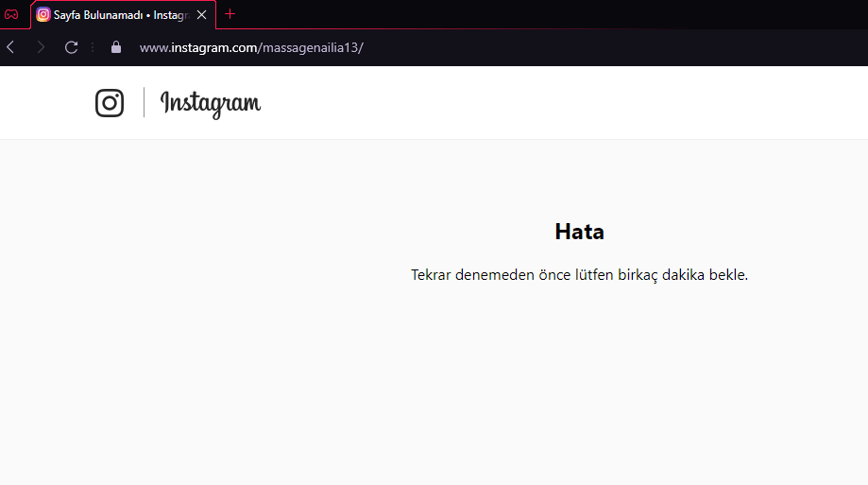The height and width of the screenshot is (485, 868).
Task: Close the Sayfa Bulunamadı tab
Action: (x=201, y=15)
